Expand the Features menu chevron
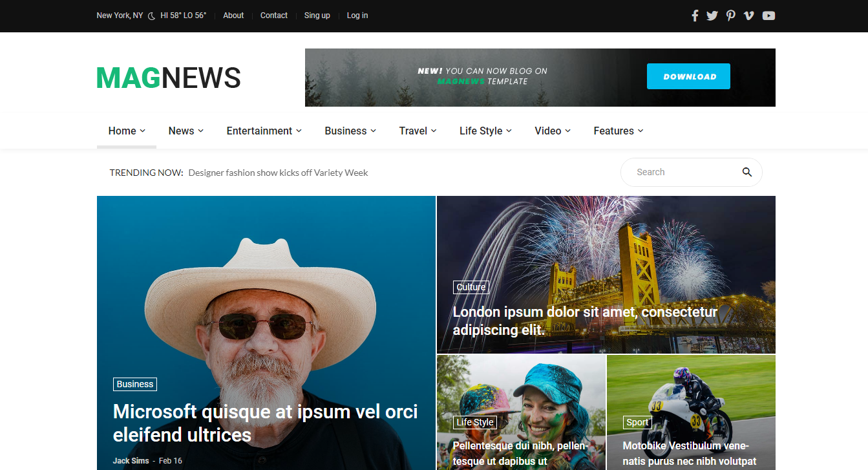 click(640, 131)
